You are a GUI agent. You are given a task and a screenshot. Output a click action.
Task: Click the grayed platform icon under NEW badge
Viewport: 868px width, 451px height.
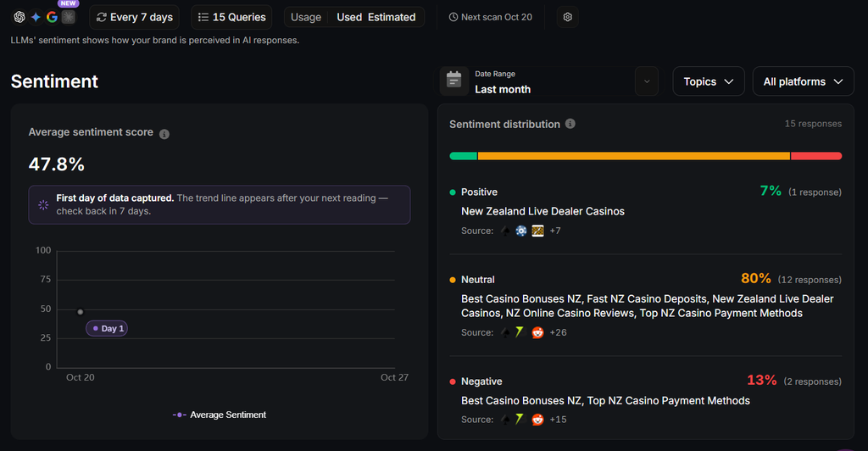(x=68, y=17)
